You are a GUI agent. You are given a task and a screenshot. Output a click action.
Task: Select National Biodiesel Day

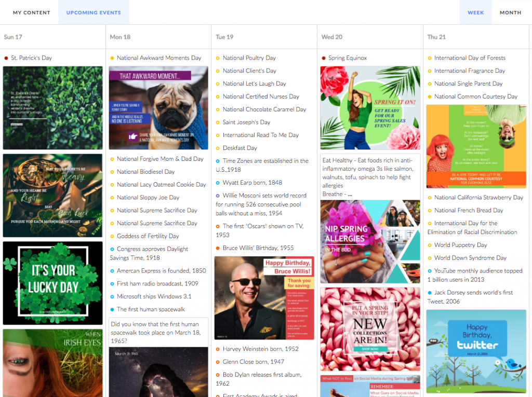click(x=145, y=172)
